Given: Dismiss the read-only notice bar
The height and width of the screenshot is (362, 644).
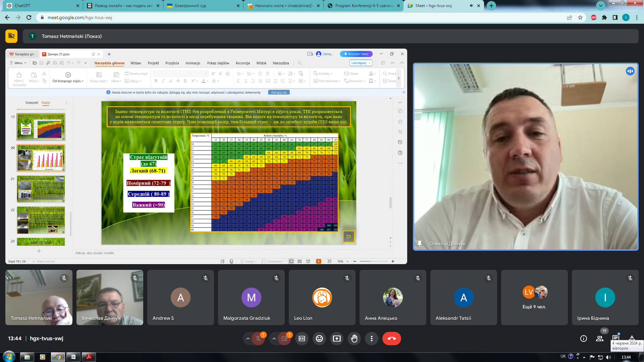Looking at the screenshot, I should click(404, 92).
